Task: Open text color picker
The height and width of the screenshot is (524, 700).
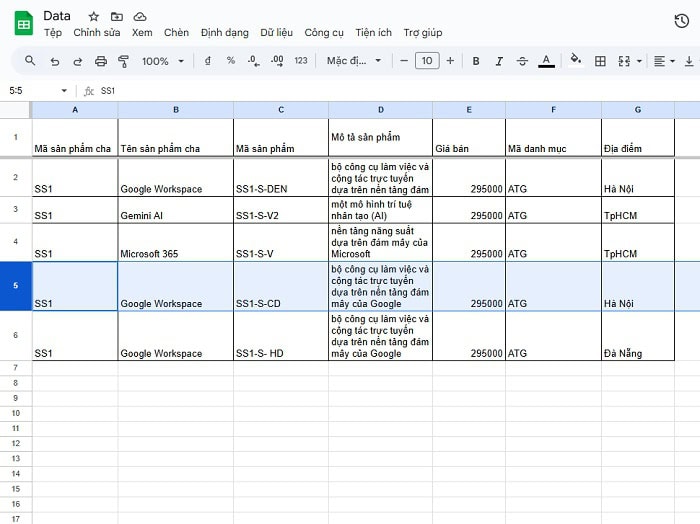Action: click(x=546, y=61)
